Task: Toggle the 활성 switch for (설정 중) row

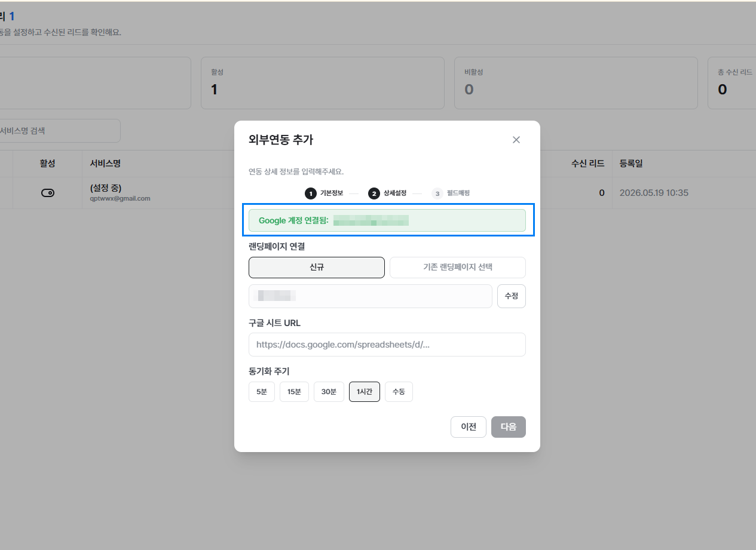Action: click(x=48, y=193)
